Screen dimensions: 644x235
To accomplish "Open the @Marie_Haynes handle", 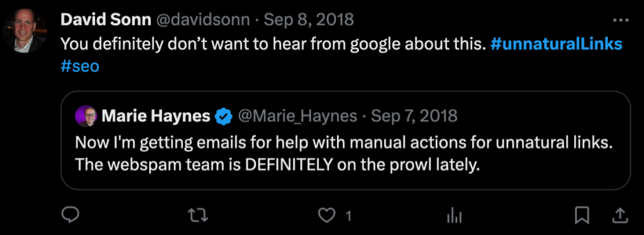I will [297, 116].
